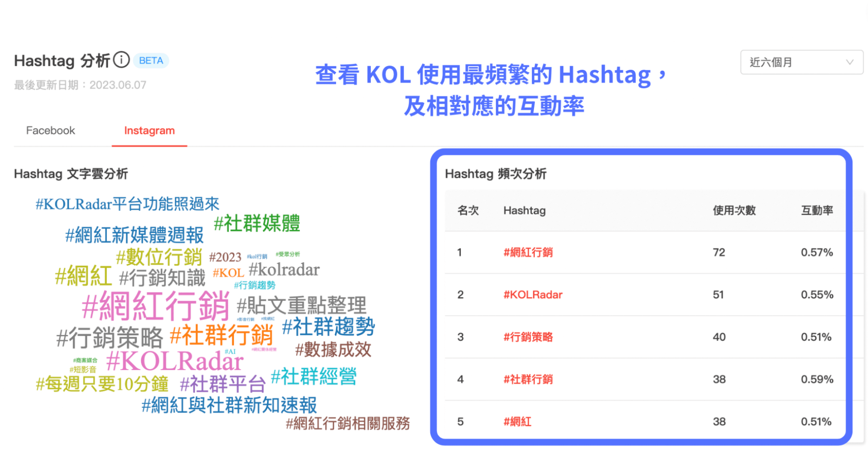Click #數據成效 in word cloud
The image size is (868, 472).
pyautogui.click(x=333, y=350)
